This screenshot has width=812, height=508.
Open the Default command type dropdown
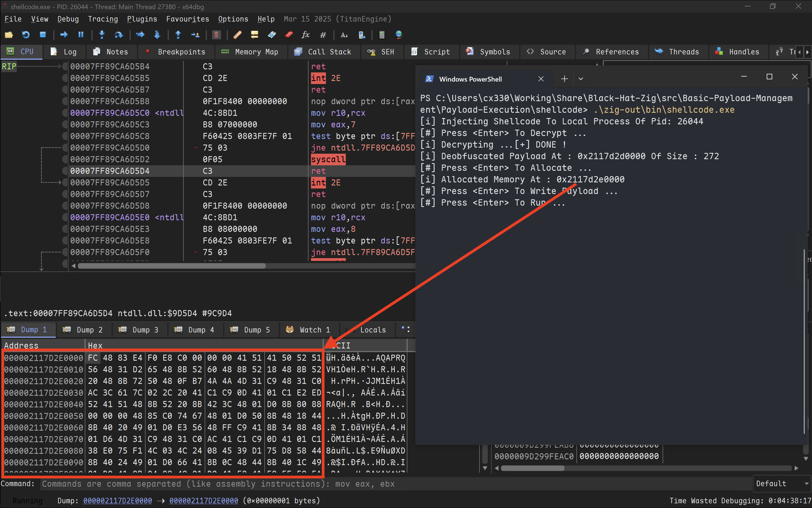[782, 483]
